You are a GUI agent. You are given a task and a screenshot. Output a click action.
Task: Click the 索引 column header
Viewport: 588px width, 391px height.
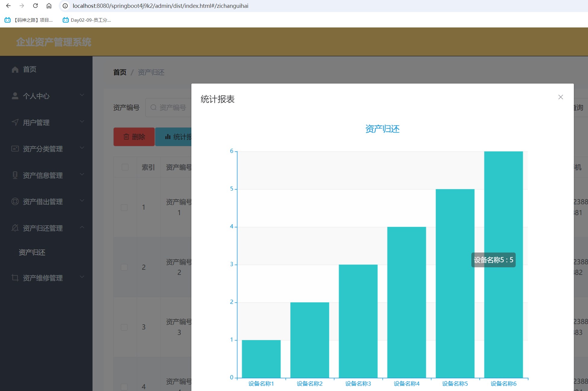(x=148, y=167)
